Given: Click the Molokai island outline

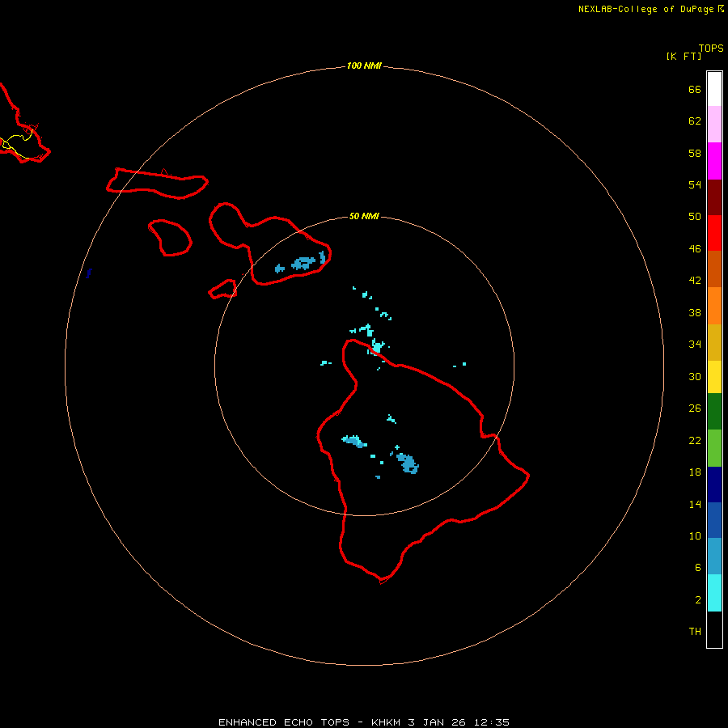Looking at the screenshot, I should [x=158, y=184].
